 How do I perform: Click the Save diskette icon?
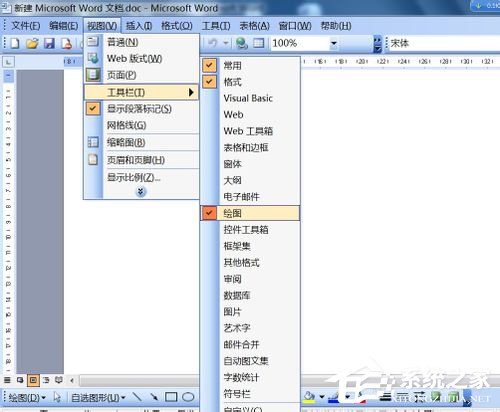tap(50, 43)
